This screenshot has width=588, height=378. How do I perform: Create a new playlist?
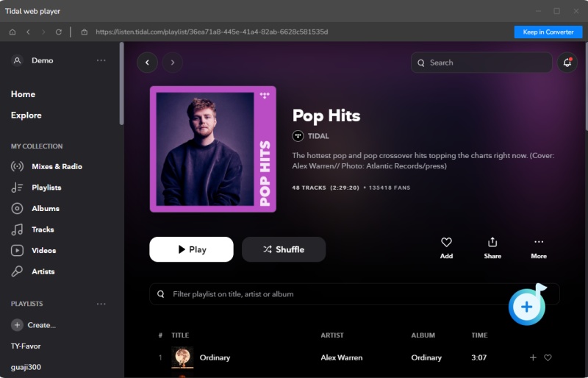coord(33,325)
